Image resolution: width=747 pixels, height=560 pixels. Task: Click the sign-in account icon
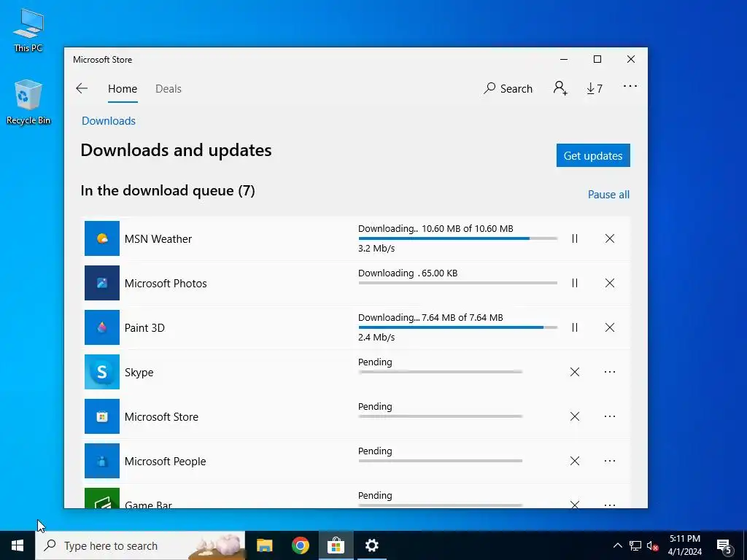[x=560, y=88]
